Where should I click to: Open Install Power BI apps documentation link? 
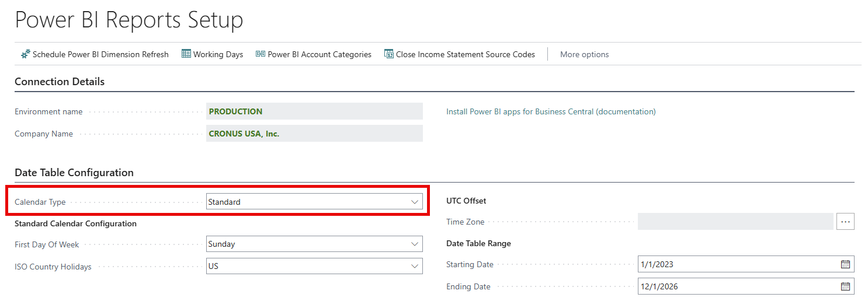(x=551, y=111)
